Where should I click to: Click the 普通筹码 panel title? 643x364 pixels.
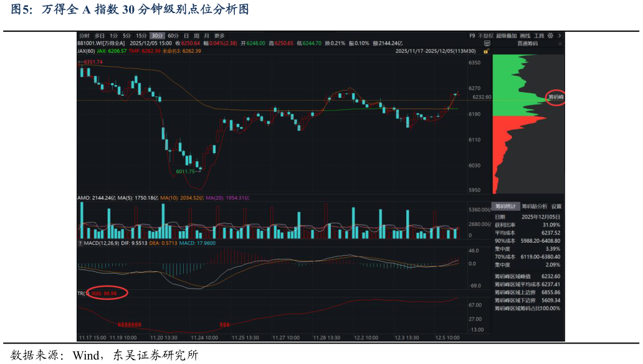[x=527, y=44]
